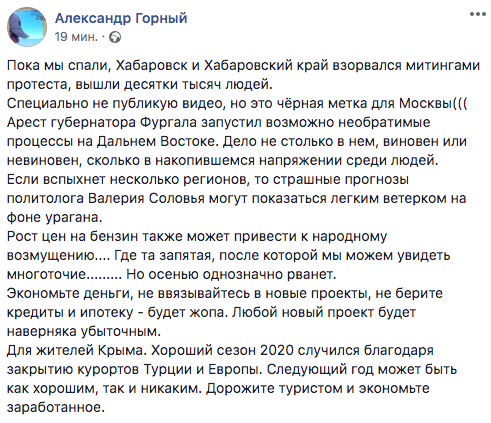Click the line starting 'Экономьте деньги, не ввязывайтесь'
Image resolution: width=491 pixels, height=423 pixels.
225,294
